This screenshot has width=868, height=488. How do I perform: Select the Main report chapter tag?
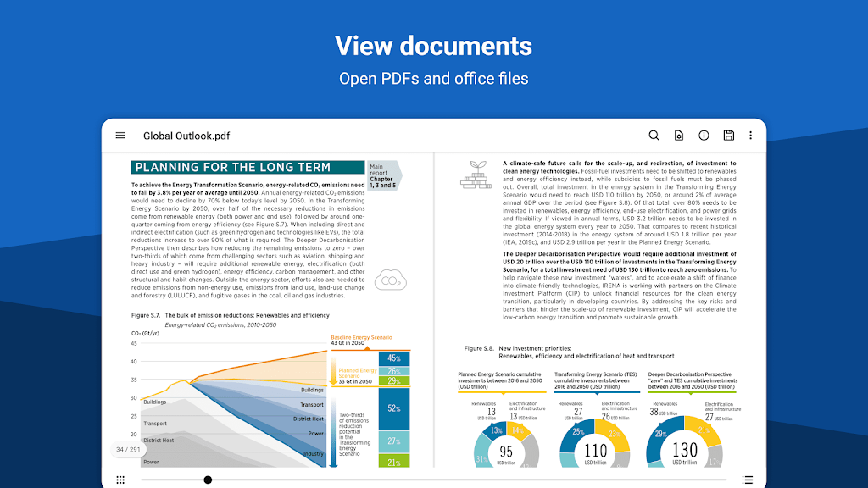coord(383,175)
